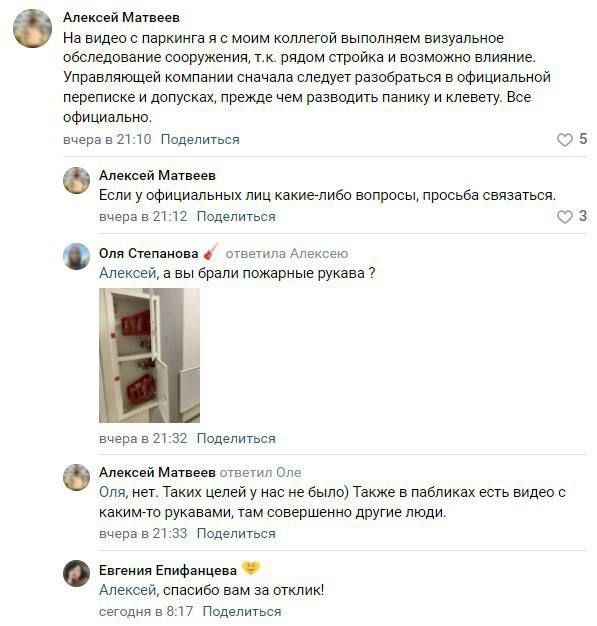
Task: Click the 'ответил Оле' reply reference
Action: (x=260, y=473)
